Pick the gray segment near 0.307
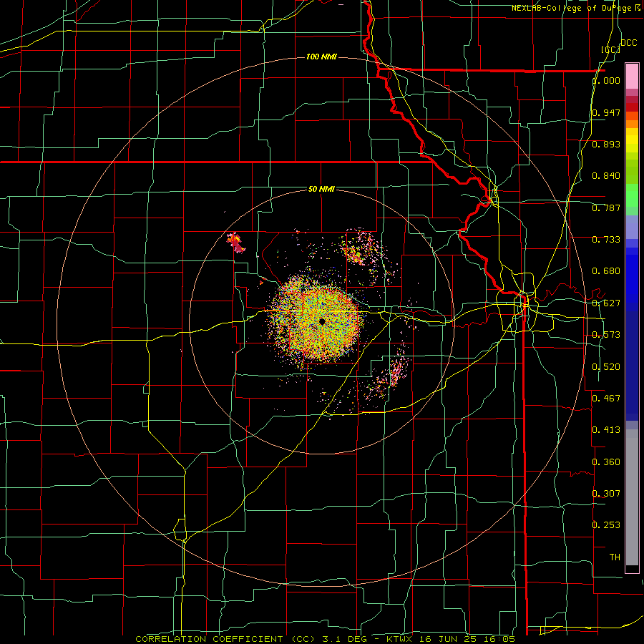Image resolution: width=644 pixels, height=644 pixels. tap(632, 497)
